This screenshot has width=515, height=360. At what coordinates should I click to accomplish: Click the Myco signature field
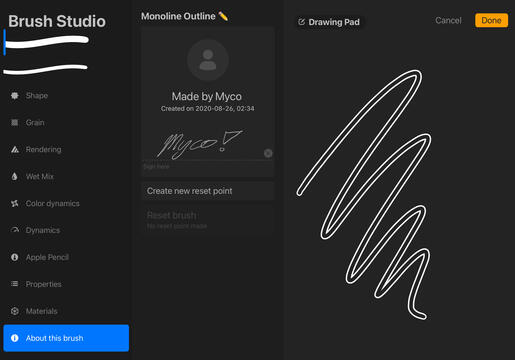[208, 145]
